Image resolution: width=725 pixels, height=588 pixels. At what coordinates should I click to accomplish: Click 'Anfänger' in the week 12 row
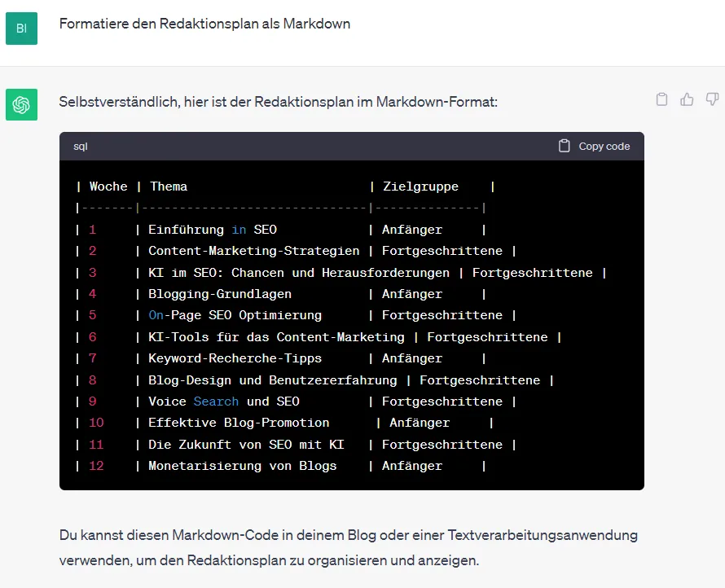412,466
